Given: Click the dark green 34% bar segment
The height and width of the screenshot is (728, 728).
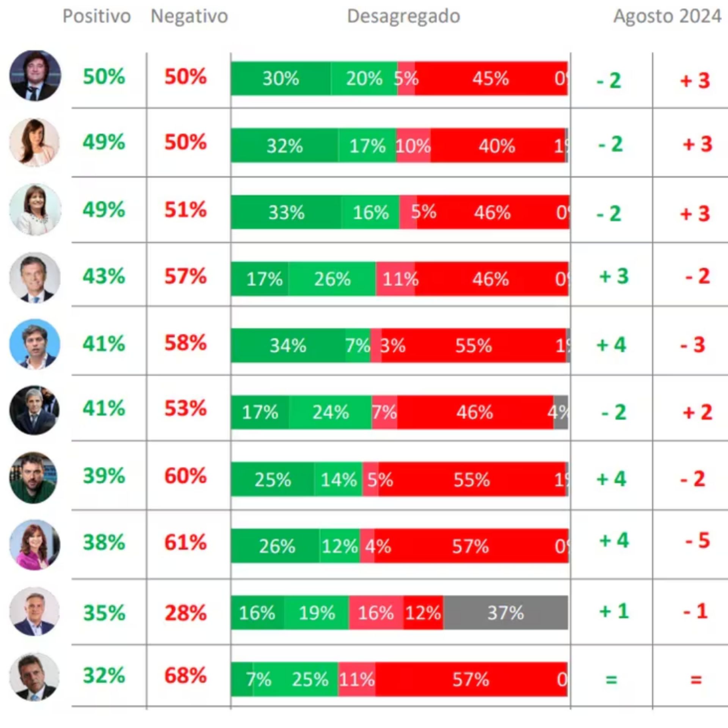Looking at the screenshot, I should tap(288, 345).
